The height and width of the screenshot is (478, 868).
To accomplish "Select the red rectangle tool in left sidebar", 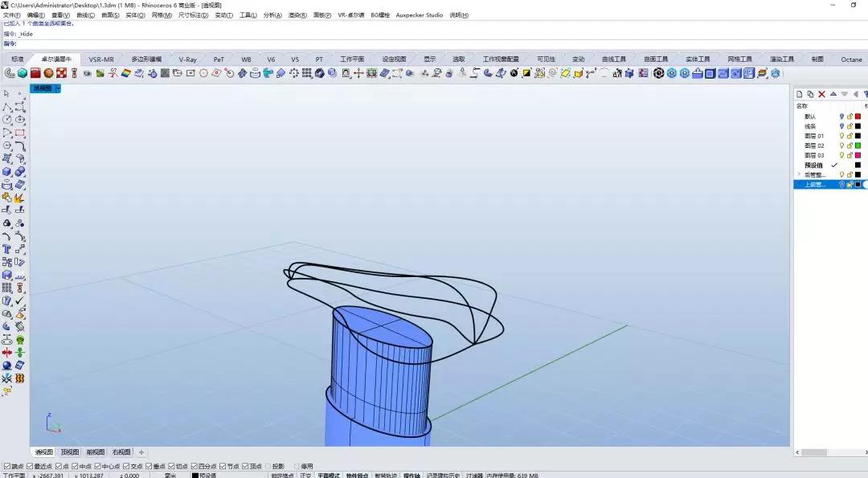I will click(20, 133).
